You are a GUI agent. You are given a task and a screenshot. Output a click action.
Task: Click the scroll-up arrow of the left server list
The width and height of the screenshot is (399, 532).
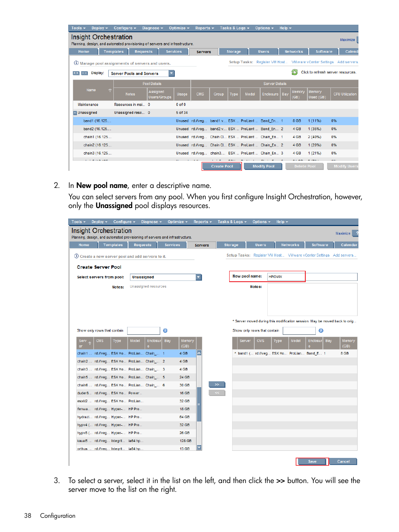(199, 353)
